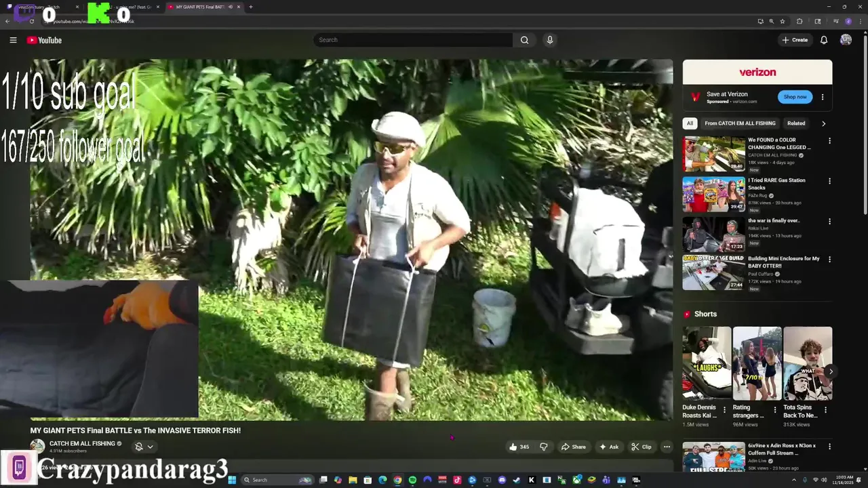Close the MY GIANT PETS browser tab
Image resolution: width=868 pixels, height=488 pixels.
pyautogui.click(x=239, y=7)
